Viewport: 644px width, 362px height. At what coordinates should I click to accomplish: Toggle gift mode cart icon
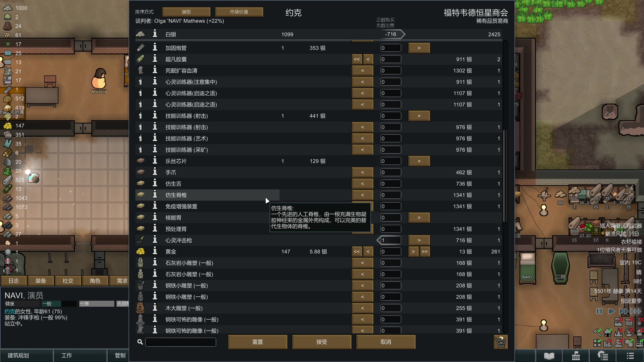[500, 342]
